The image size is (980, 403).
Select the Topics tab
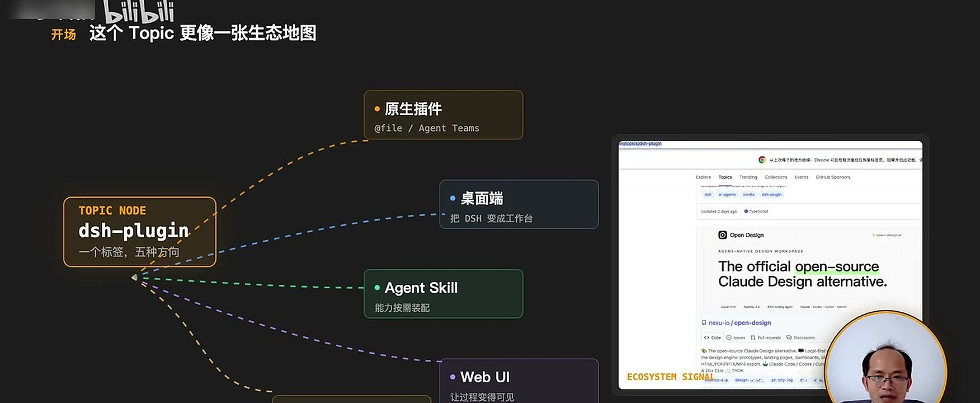pyautogui.click(x=725, y=177)
